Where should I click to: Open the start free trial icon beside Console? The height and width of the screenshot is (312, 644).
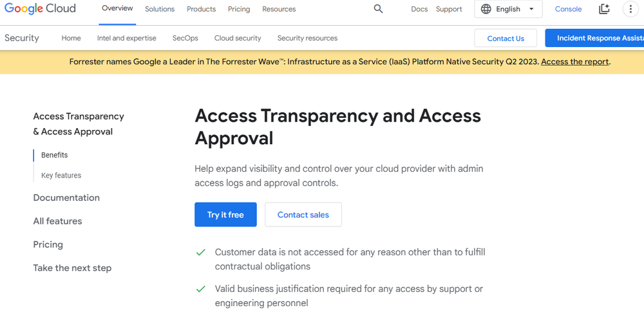click(604, 9)
